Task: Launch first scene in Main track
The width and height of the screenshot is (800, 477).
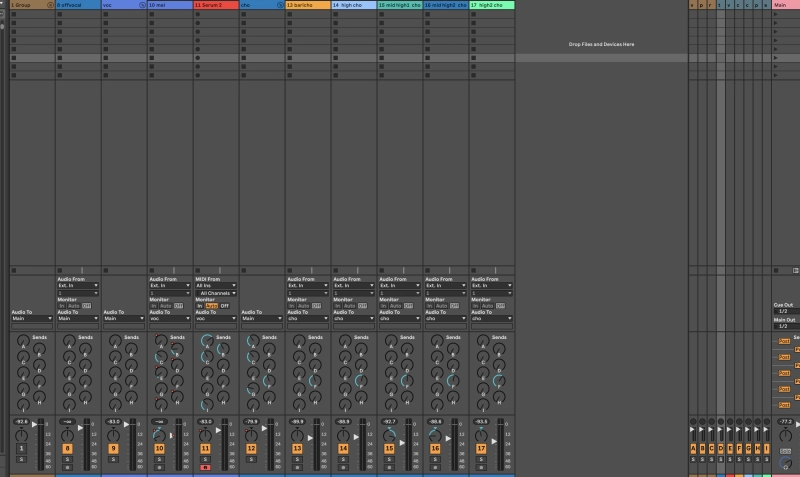Action: (x=777, y=15)
